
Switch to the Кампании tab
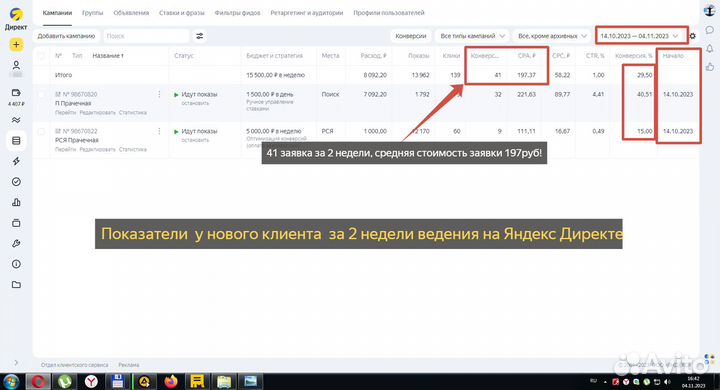[57, 13]
